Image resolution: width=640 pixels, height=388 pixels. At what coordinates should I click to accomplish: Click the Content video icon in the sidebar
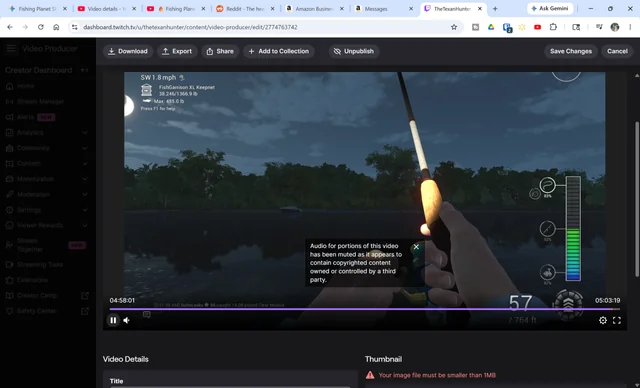pos(9,164)
